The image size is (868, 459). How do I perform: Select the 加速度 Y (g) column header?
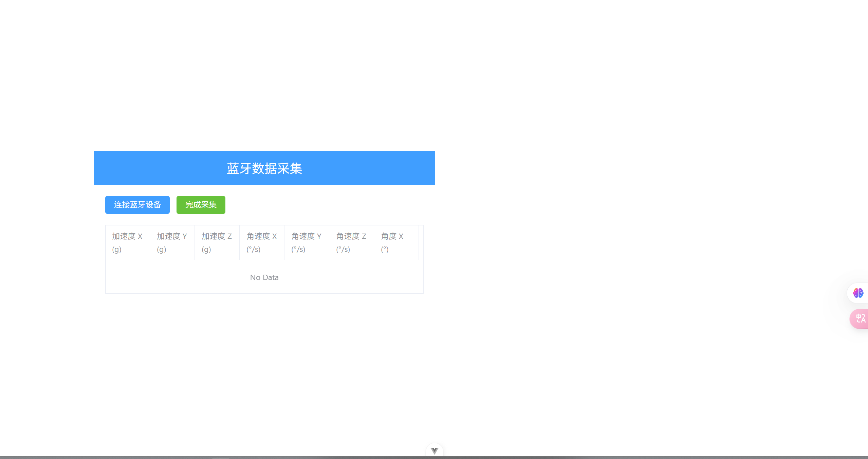click(x=172, y=242)
